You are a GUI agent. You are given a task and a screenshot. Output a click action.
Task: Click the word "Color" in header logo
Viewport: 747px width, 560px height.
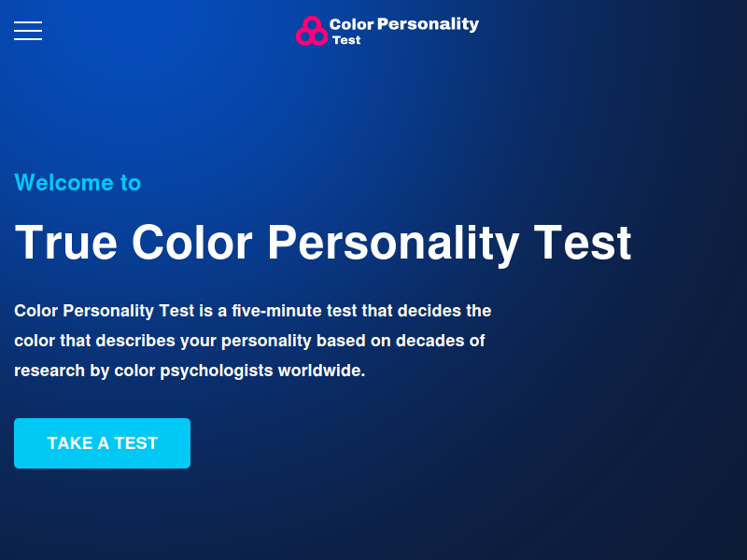(351, 24)
